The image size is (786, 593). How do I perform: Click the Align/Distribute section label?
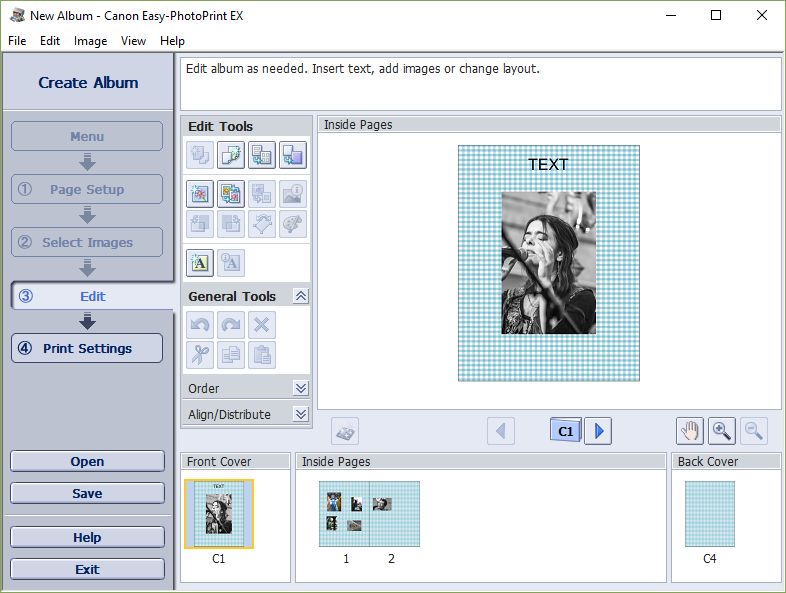229,415
